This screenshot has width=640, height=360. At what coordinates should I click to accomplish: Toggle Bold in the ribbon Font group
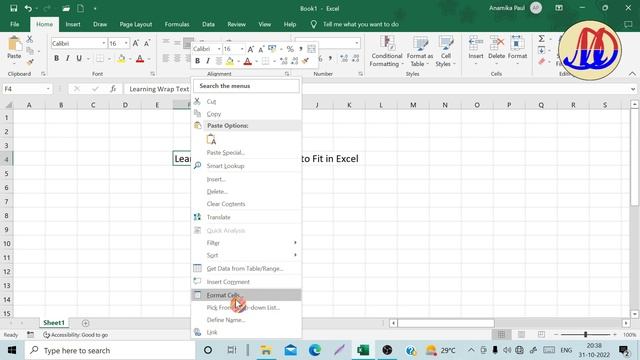pos(56,58)
